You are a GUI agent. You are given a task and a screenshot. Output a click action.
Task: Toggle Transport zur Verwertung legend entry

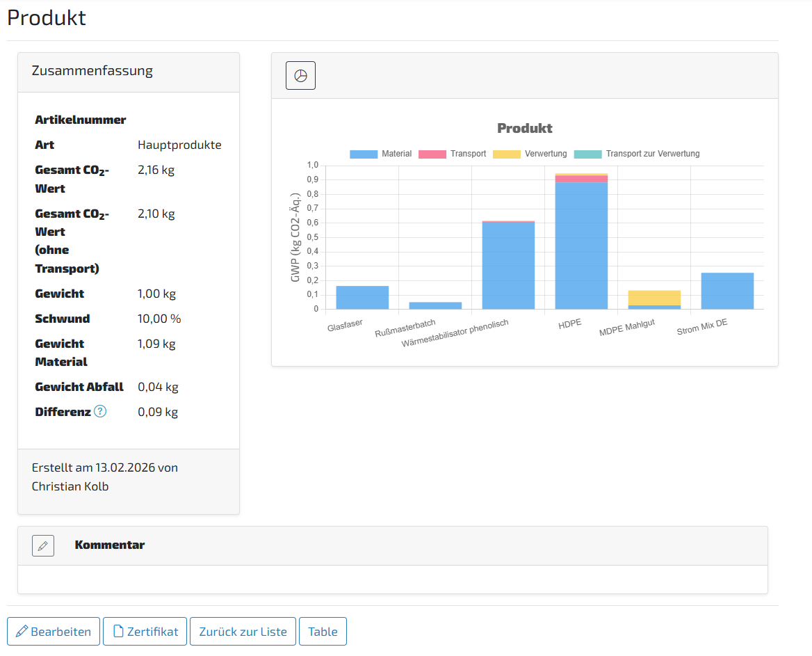coord(637,154)
